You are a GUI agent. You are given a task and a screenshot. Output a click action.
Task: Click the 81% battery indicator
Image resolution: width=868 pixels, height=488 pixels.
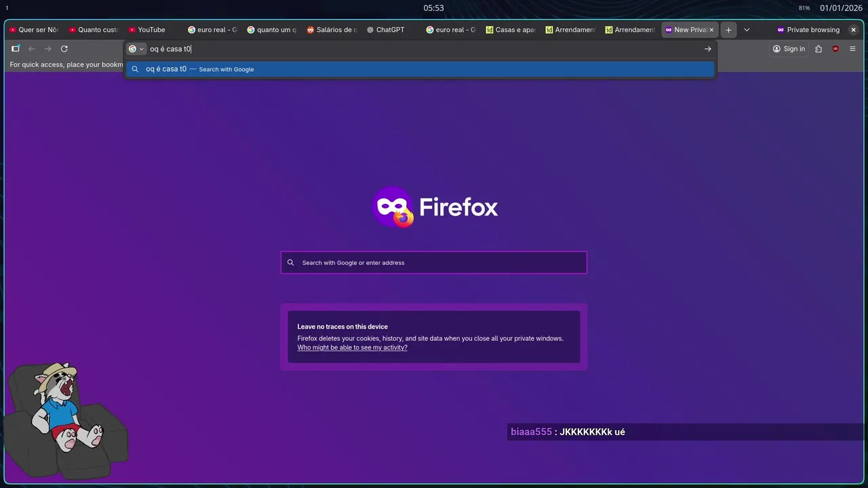click(x=804, y=8)
